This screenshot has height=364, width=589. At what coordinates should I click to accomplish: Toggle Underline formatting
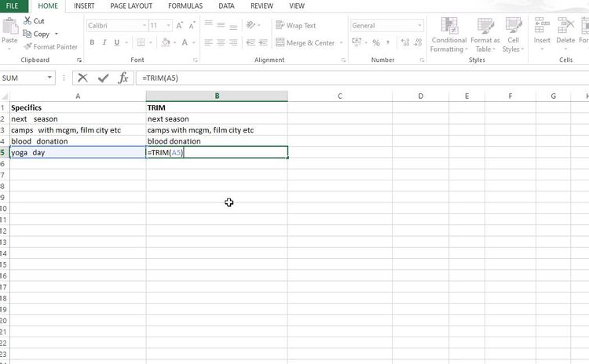pos(117,42)
